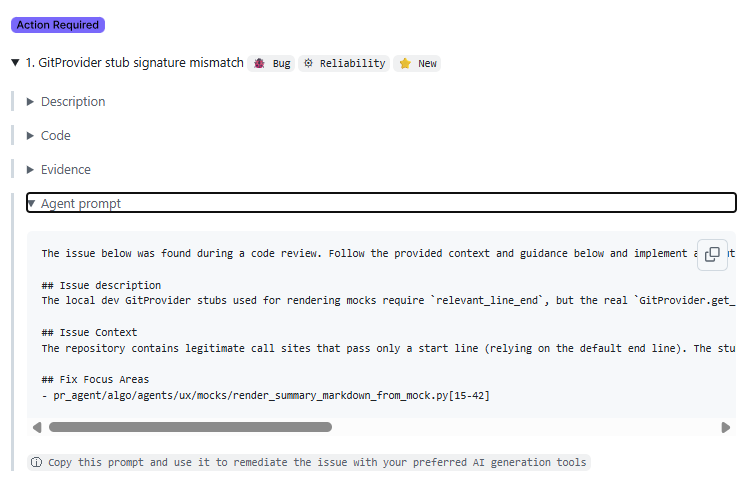Collapse the GitProvider stub signature mismatch item

pos(15,63)
